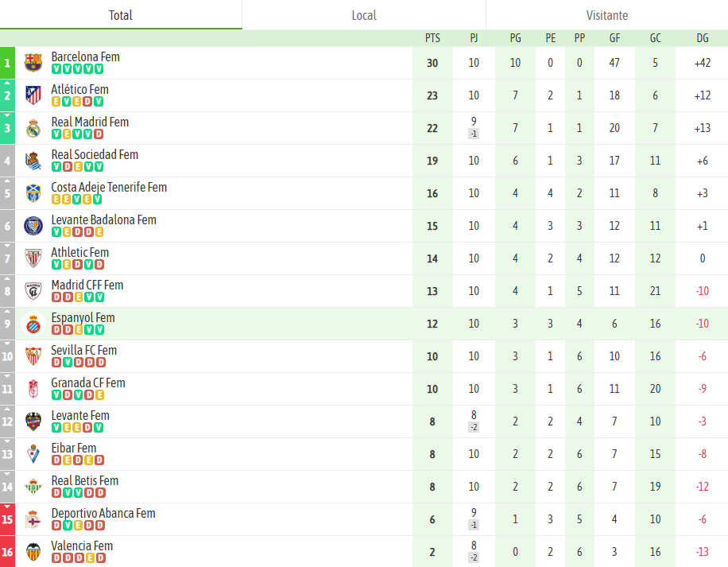Select the Atlético Fem team logo
This screenshot has height=567, width=728.
click(x=33, y=95)
